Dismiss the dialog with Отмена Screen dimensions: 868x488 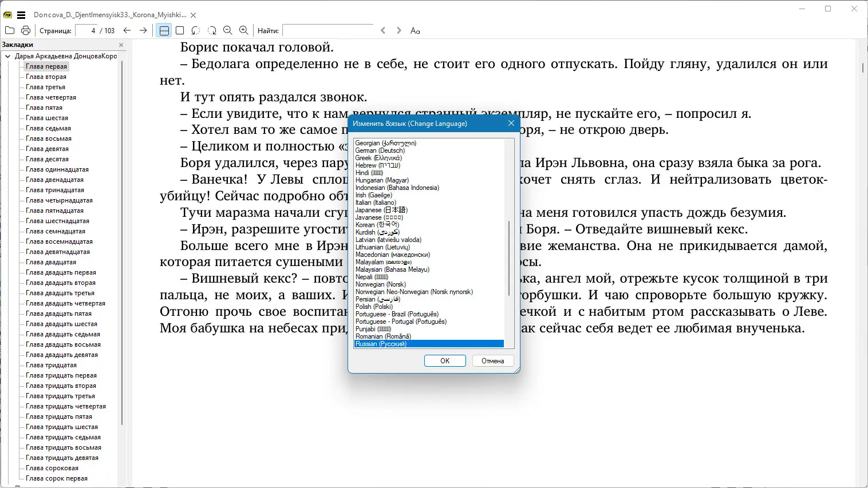tap(493, 360)
